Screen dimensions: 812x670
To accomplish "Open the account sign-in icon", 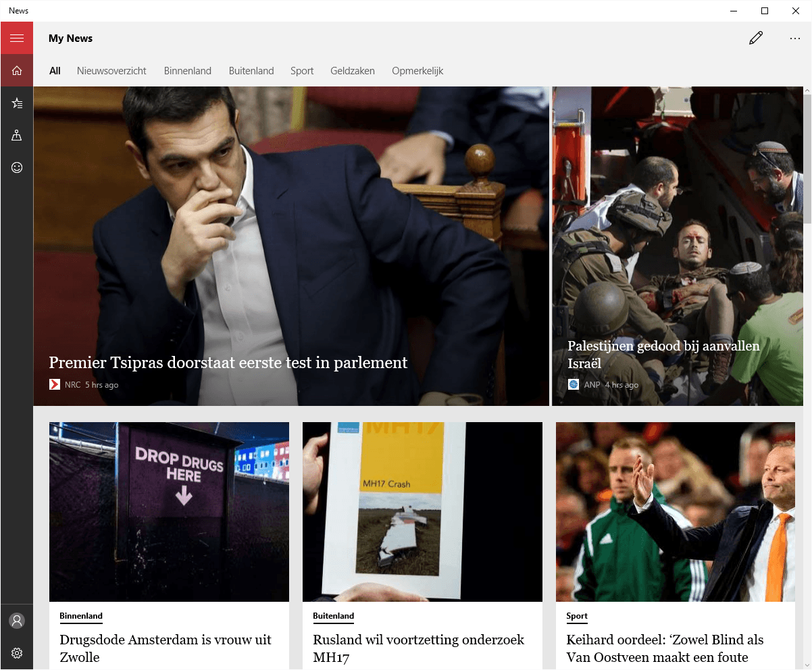I will pos(16,620).
